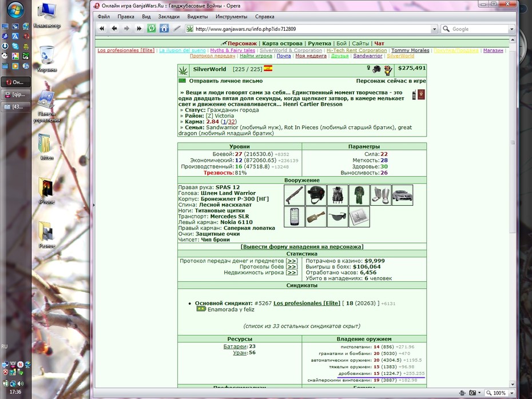Open the zoom 100% dropdown arrow

(511, 393)
